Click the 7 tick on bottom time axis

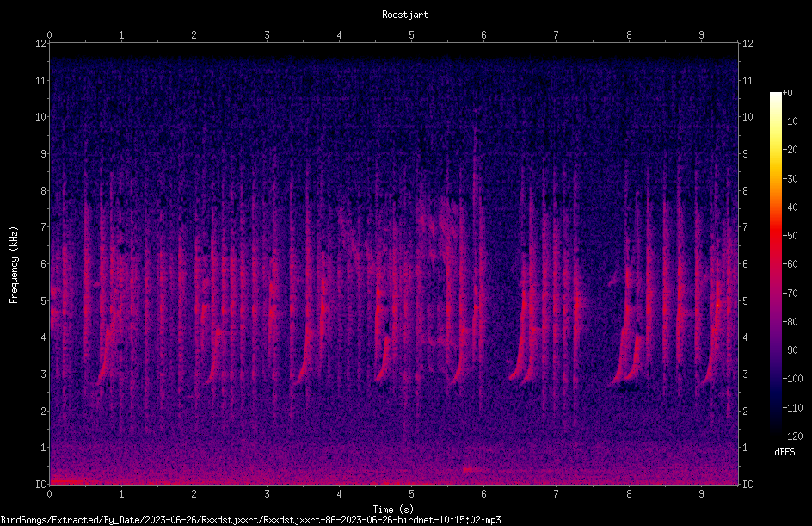[x=557, y=494]
